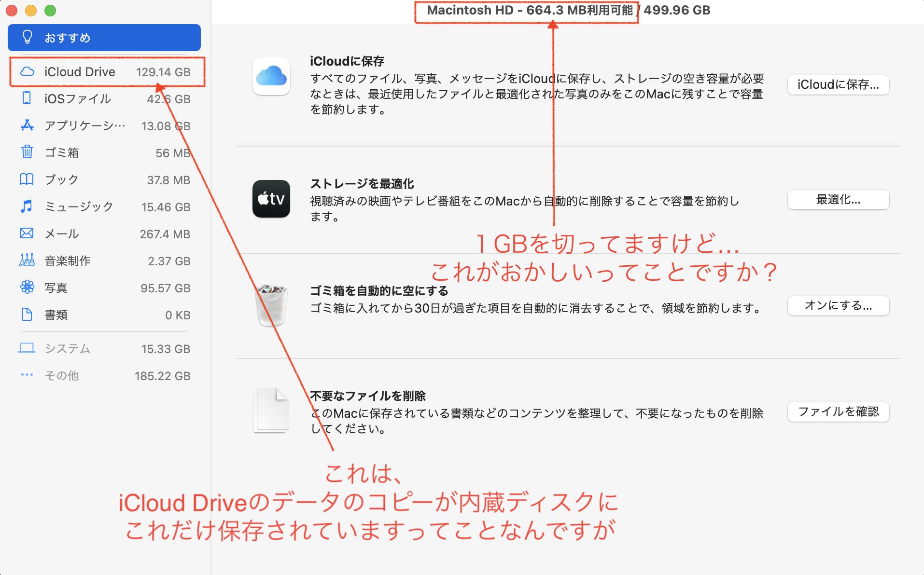This screenshot has height=575, width=924.
Task: Click the full trash can icon
Action: (x=272, y=305)
